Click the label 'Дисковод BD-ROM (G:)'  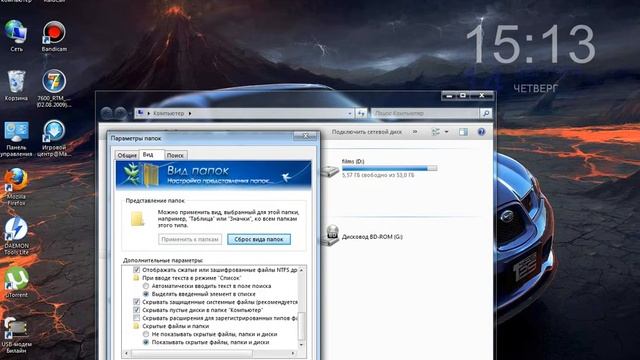click(372, 237)
